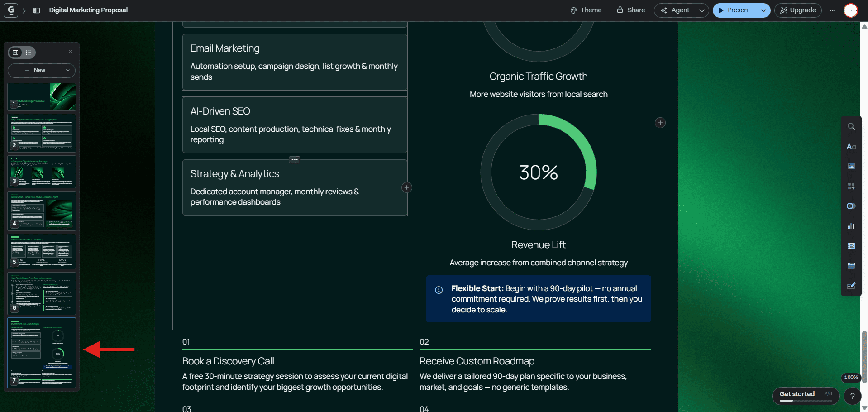The width and height of the screenshot is (868, 412).
Task: Click the Revenue Lift label
Action: tap(539, 245)
